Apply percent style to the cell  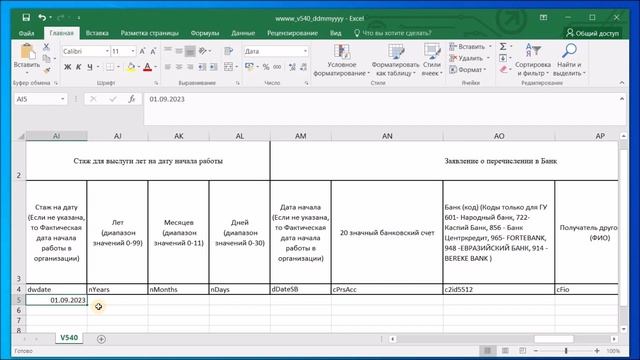click(x=266, y=67)
